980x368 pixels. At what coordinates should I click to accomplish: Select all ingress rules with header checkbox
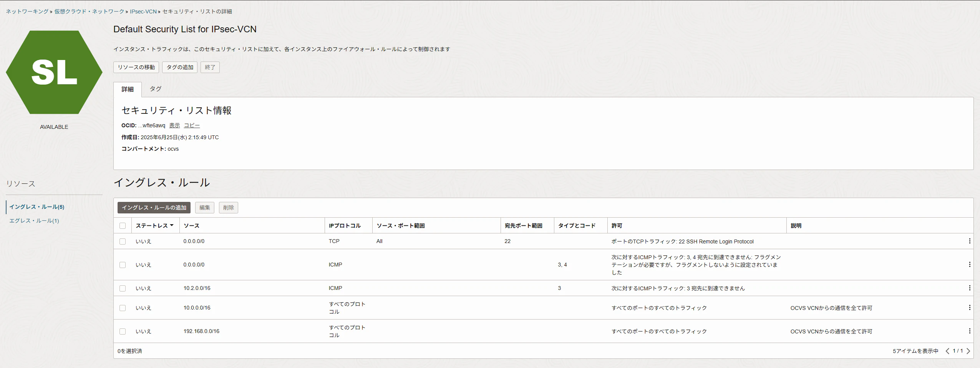tap(123, 226)
